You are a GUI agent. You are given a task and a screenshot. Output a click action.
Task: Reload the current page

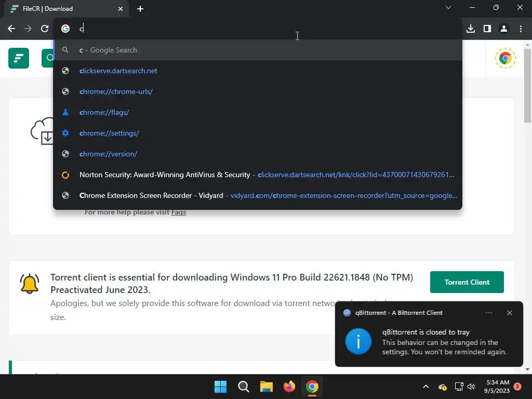(45, 29)
